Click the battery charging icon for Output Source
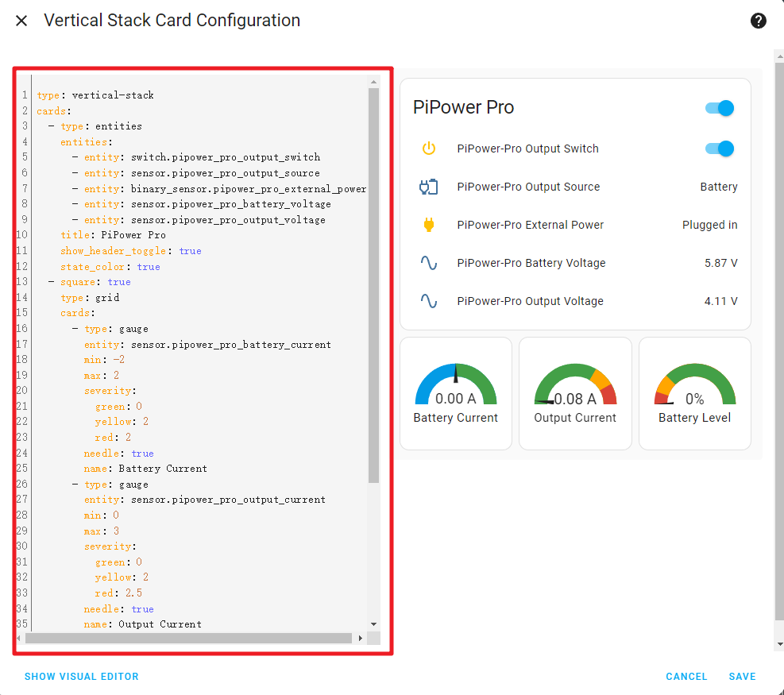Screen dimensions: 784x695 pyautogui.click(x=428, y=187)
